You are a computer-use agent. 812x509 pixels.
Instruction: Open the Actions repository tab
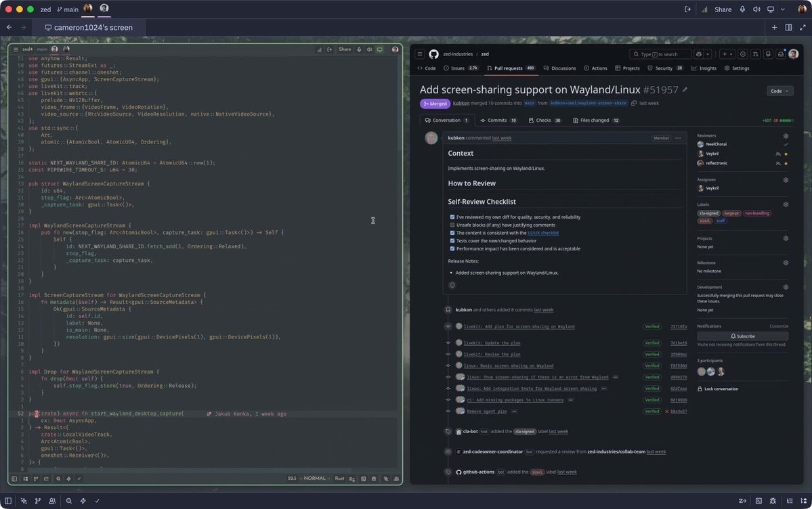(595, 68)
